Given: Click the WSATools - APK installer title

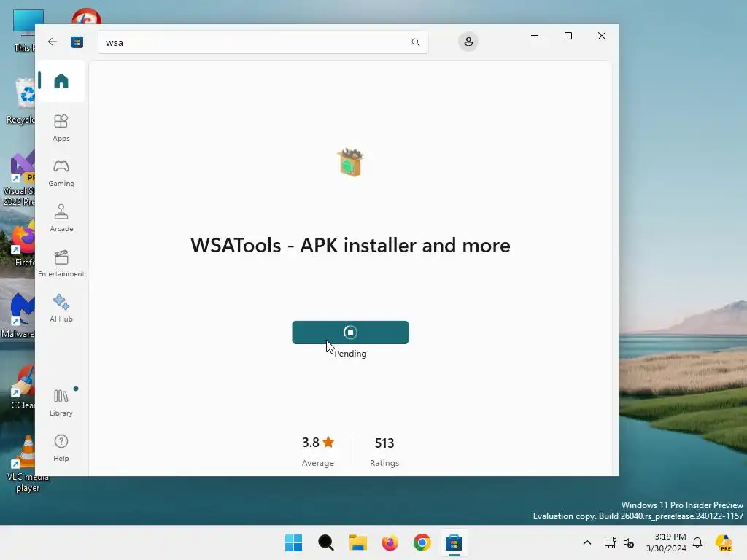Looking at the screenshot, I should pos(350,245).
